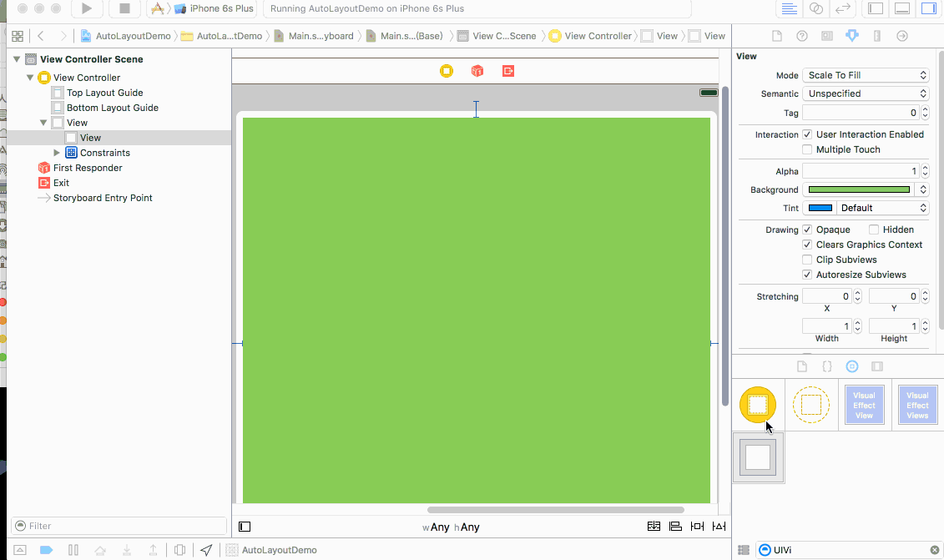Open the Mode dropdown (Scale To Fill)
The width and height of the screenshot is (944, 560).
tap(866, 75)
